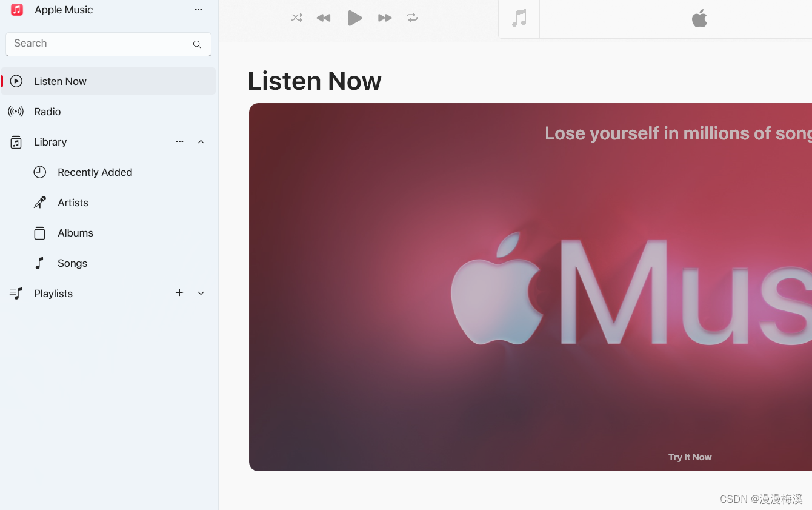
Task: Start playback with the Play button
Action: (354, 18)
